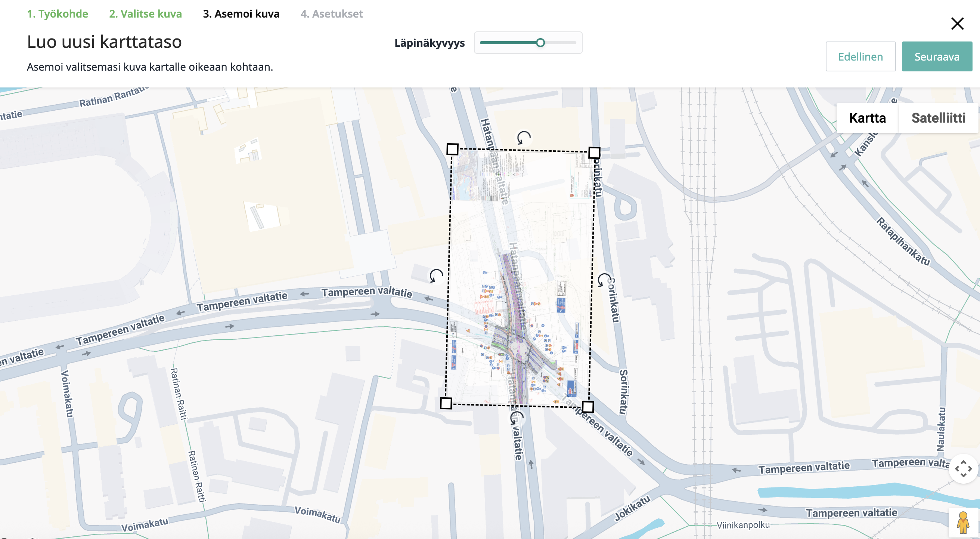
Task: Click the Seuraava button
Action: pos(937,56)
